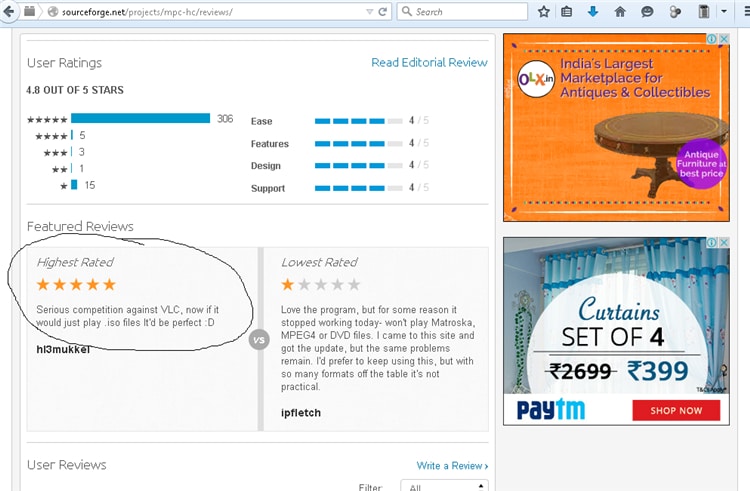Viewport: 750px width, 491px height.
Task: Click the clipboard extension icon
Action: coord(704,11)
